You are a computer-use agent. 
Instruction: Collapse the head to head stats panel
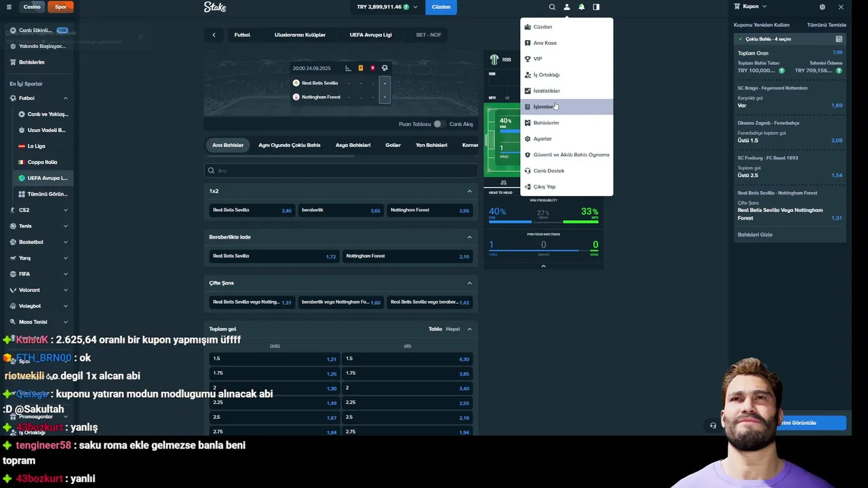point(543,266)
